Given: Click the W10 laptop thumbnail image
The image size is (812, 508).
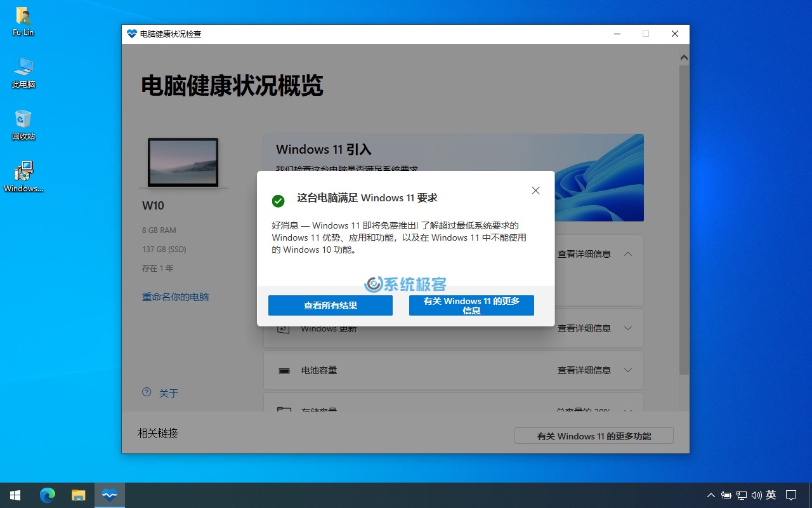Looking at the screenshot, I should (183, 163).
